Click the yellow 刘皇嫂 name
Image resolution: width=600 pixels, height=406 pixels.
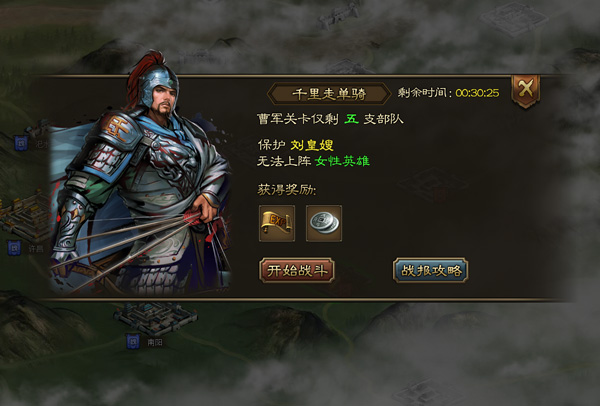point(312,145)
